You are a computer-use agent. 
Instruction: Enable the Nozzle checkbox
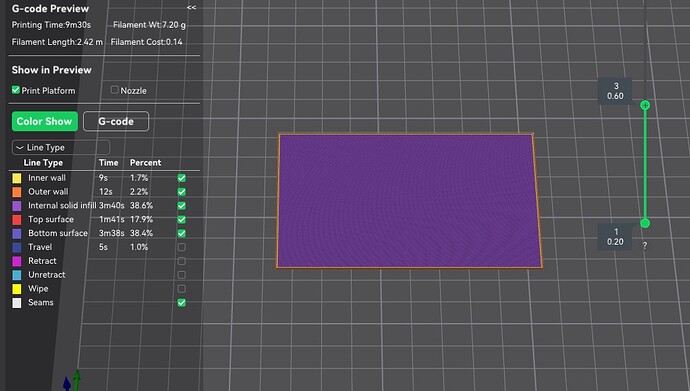(114, 90)
